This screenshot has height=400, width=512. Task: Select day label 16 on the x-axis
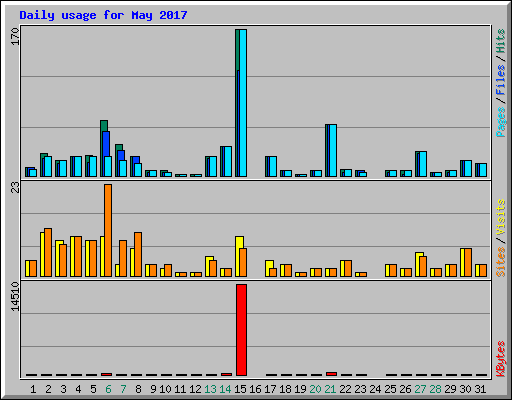pos(255,389)
